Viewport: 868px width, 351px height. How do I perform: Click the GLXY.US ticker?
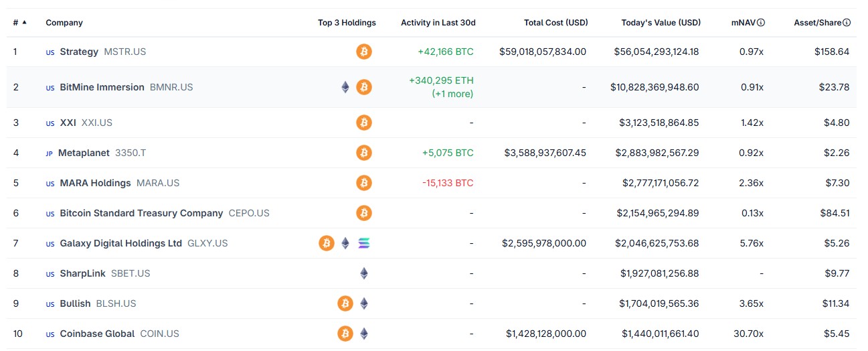(207, 243)
